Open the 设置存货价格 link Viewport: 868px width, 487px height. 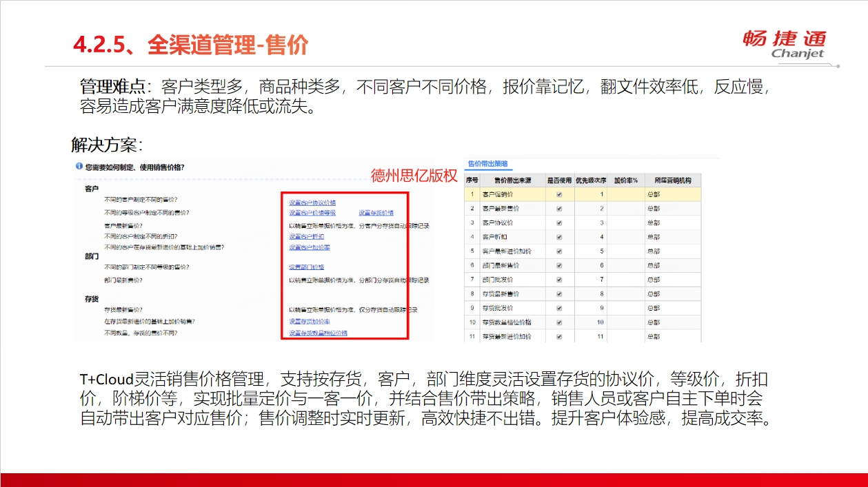click(376, 214)
